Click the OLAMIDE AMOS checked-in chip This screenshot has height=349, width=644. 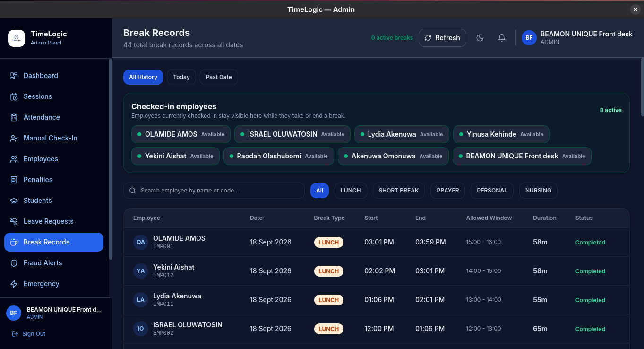point(181,134)
